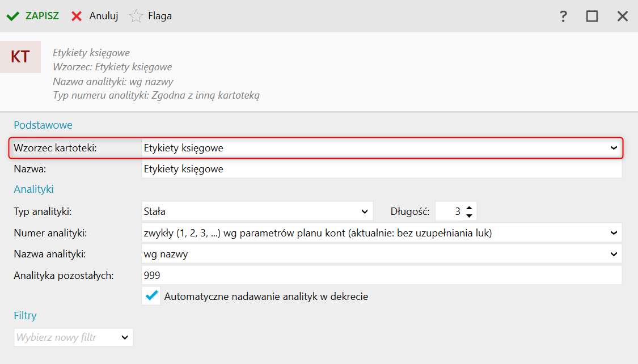This screenshot has height=364, width=638.
Task: Increase Długość with the up arrow
Action: tap(469, 208)
